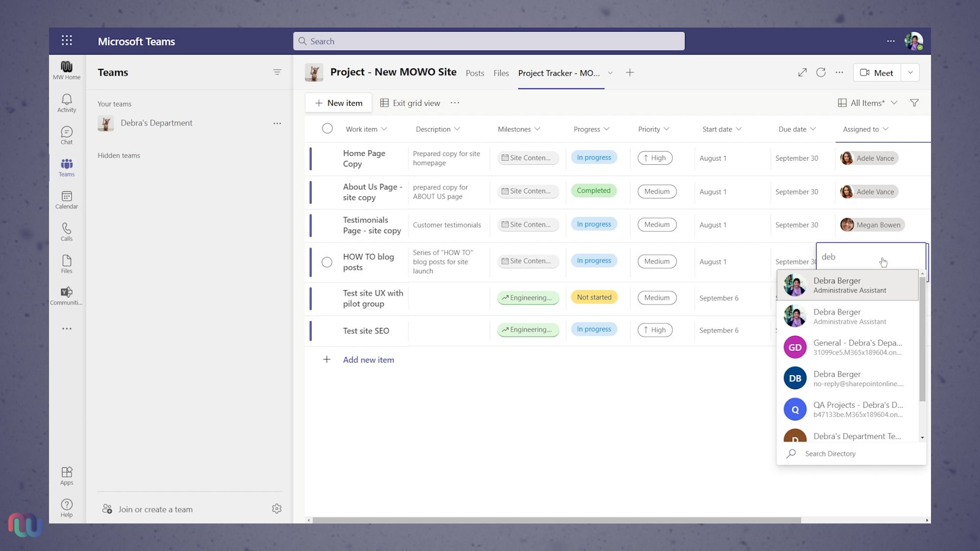Image resolution: width=980 pixels, height=551 pixels.
Task: Select the Teams icon in the rail
Action: (67, 167)
